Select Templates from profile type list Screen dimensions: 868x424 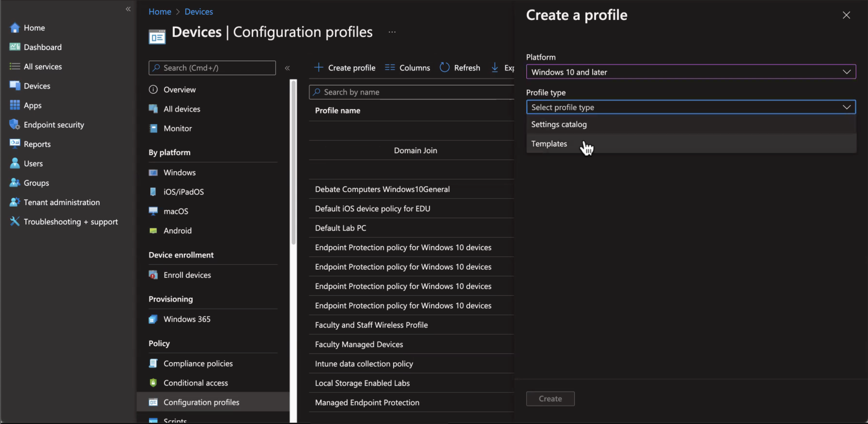coord(549,144)
